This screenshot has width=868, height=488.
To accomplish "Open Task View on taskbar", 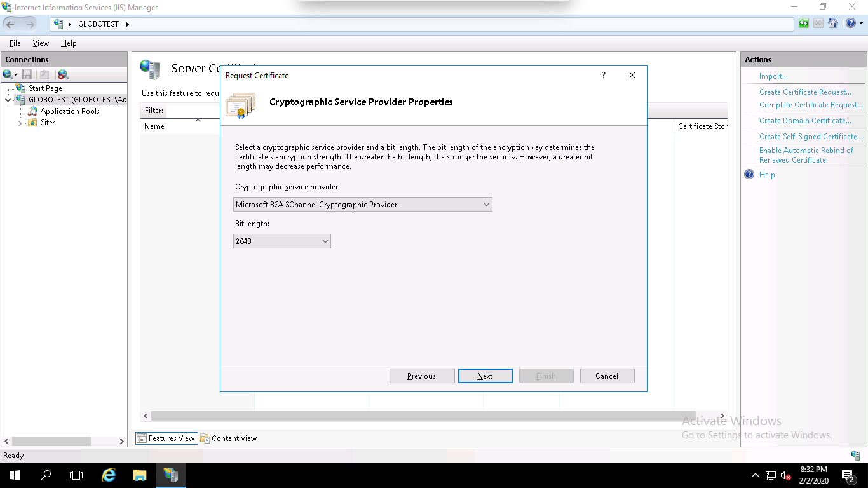I will coord(76,475).
